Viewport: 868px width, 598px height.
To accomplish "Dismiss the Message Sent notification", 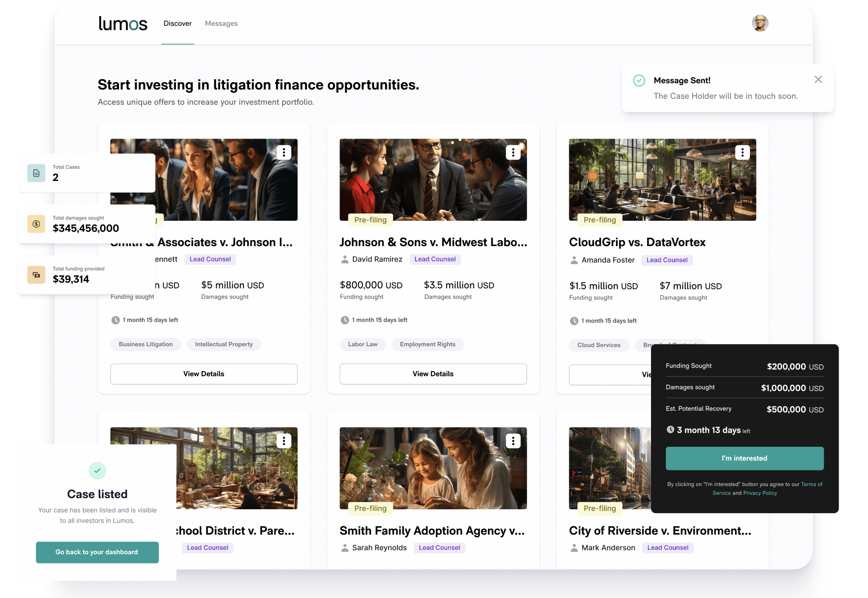I will pyautogui.click(x=818, y=80).
